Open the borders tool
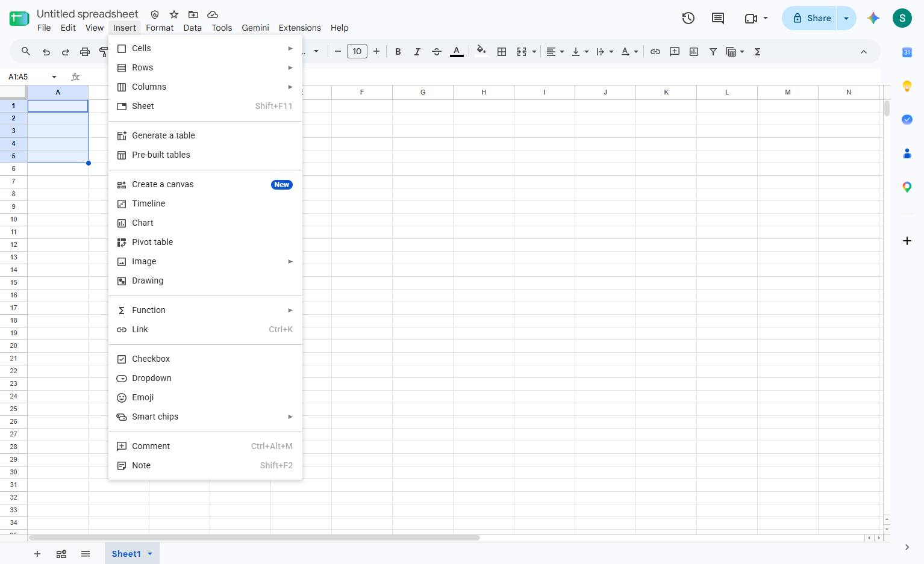The image size is (924, 564). [x=501, y=52]
